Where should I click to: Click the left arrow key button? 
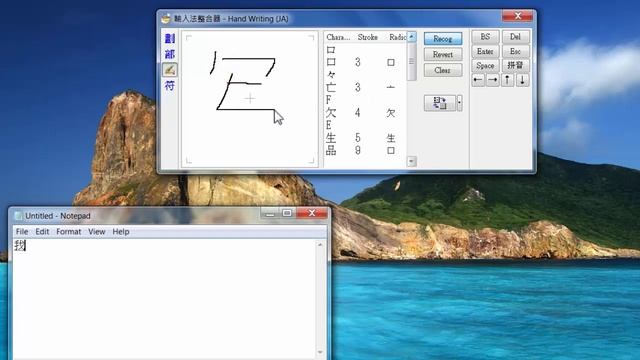tap(478, 80)
